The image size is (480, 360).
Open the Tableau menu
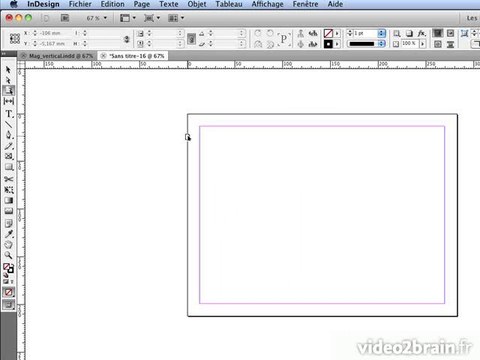229,4
